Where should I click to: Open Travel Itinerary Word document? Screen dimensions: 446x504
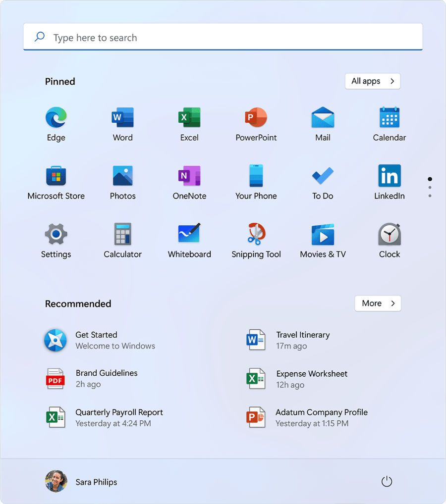(x=288, y=340)
